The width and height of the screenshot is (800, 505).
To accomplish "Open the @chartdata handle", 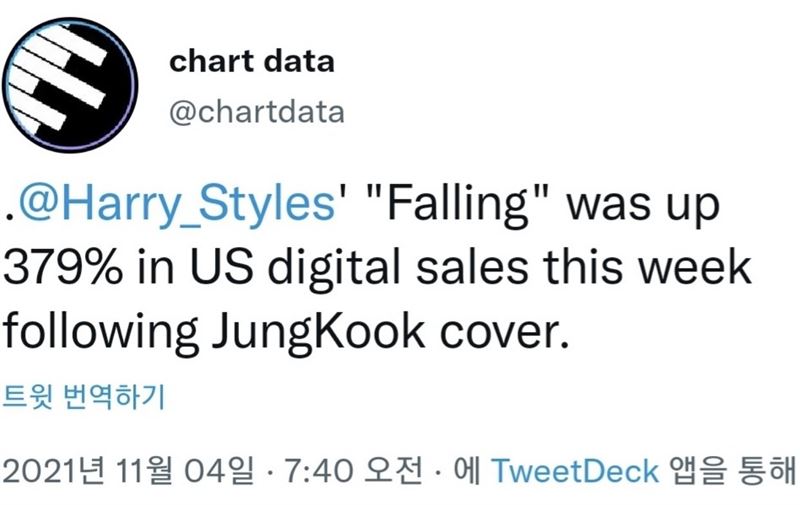I will tap(257, 112).
